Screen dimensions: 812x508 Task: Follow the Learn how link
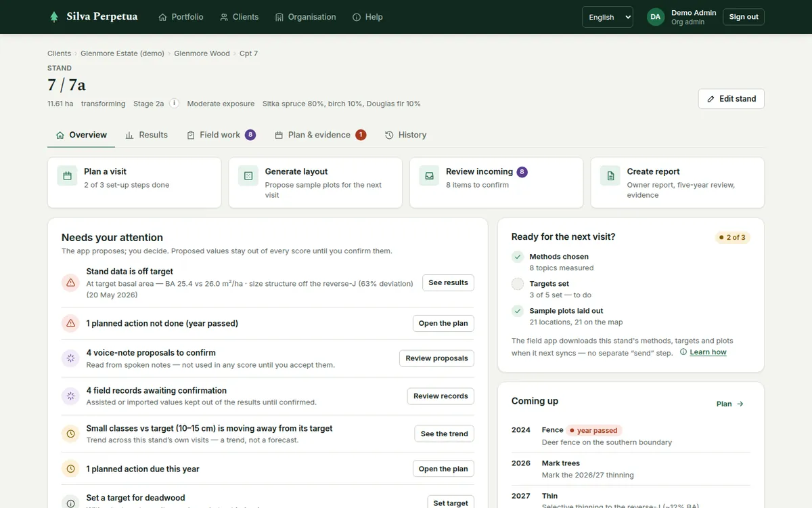point(708,352)
